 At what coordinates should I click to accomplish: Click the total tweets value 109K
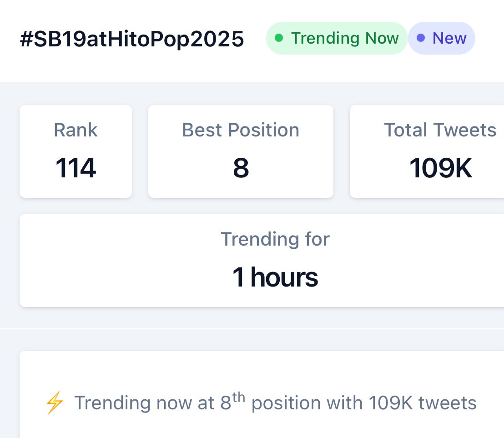pos(440,168)
